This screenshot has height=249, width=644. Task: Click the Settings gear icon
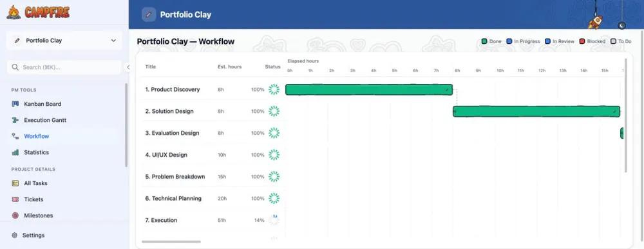14,235
